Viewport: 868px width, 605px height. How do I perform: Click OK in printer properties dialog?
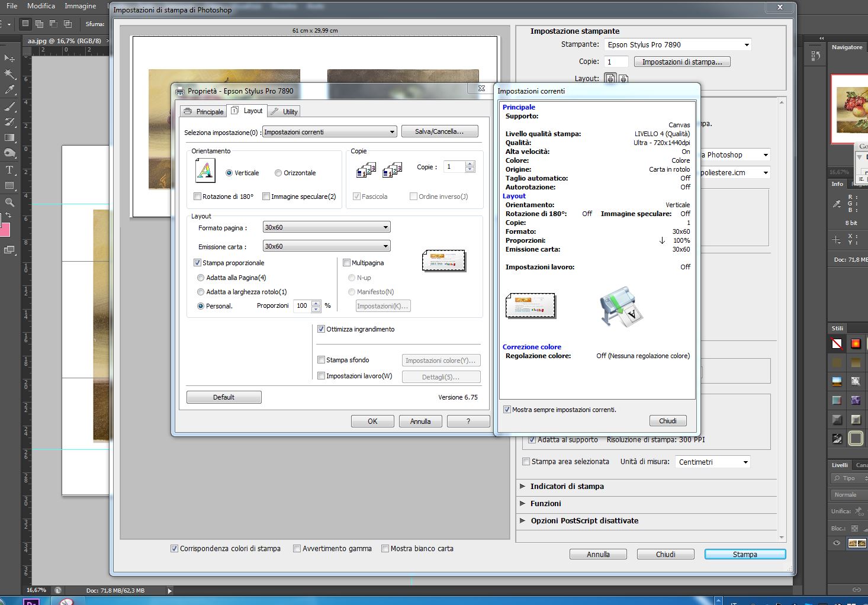pyautogui.click(x=372, y=421)
